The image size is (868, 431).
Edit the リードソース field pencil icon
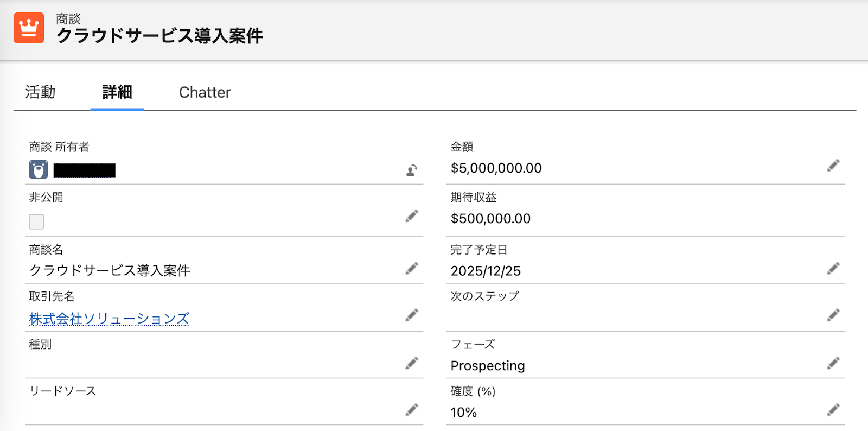[412, 409]
